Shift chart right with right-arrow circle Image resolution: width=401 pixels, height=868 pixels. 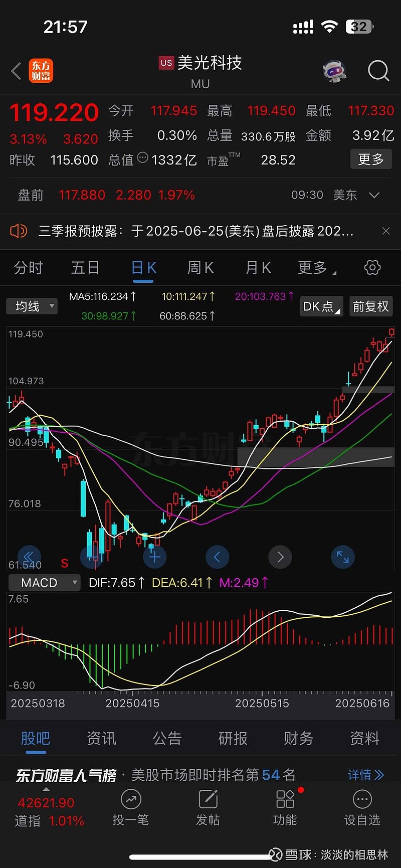[280, 557]
